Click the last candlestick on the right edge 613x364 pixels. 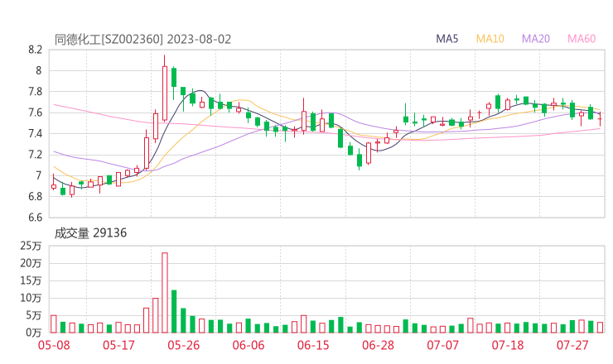[x=600, y=119]
